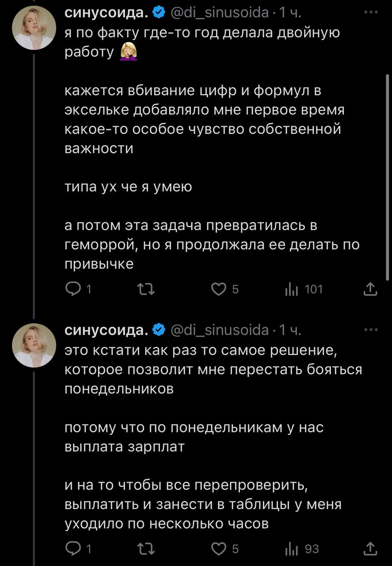Like the first tweet about Excel formulas
The height and width of the screenshot is (566, 392).
(x=218, y=290)
